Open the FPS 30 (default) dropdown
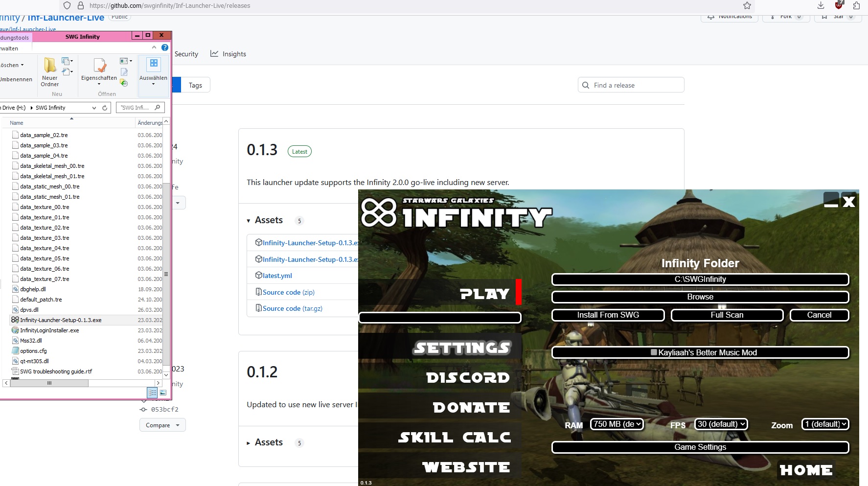 pyautogui.click(x=721, y=424)
